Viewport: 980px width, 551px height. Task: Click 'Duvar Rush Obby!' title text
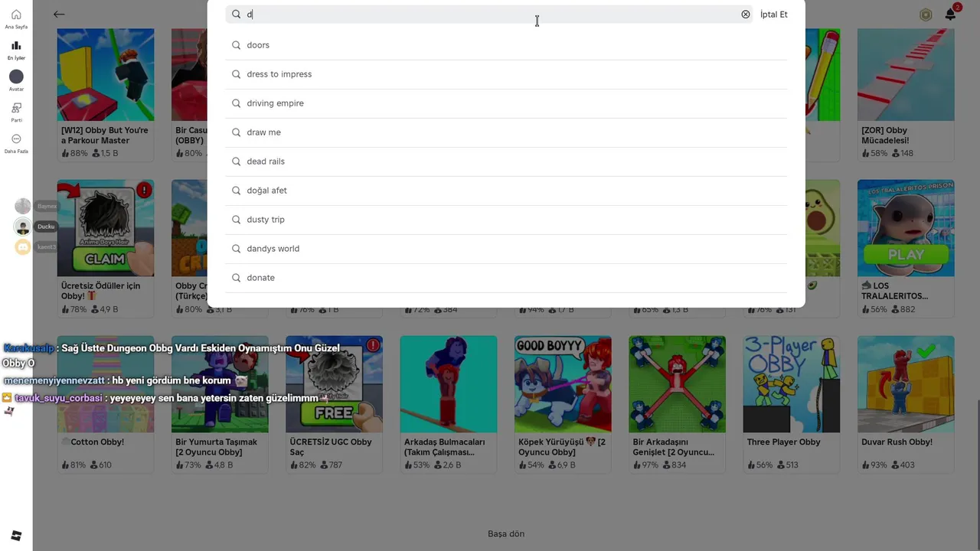tap(897, 442)
